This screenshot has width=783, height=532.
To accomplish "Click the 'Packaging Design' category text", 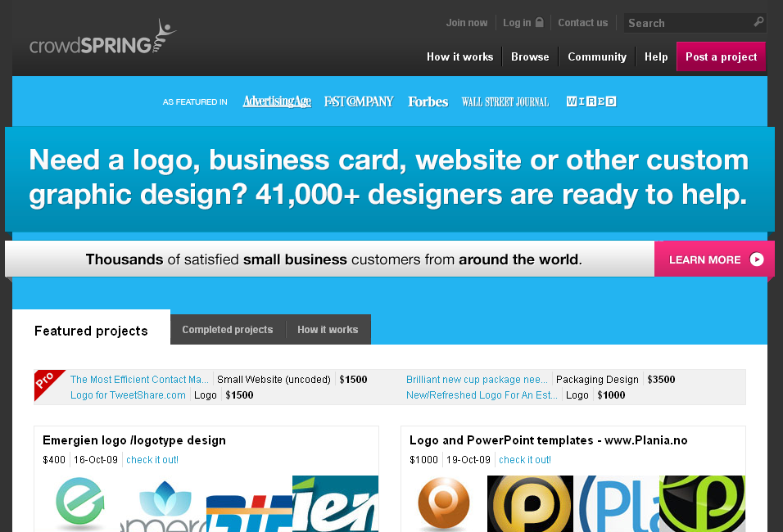I will click(x=597, y=379).
